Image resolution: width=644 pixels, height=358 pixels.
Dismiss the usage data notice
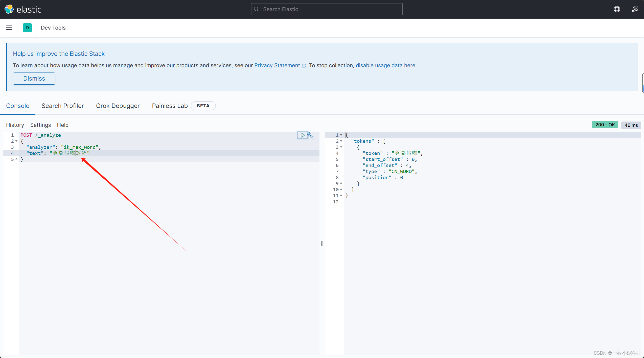pyautogui.click(x=34, y=78)
